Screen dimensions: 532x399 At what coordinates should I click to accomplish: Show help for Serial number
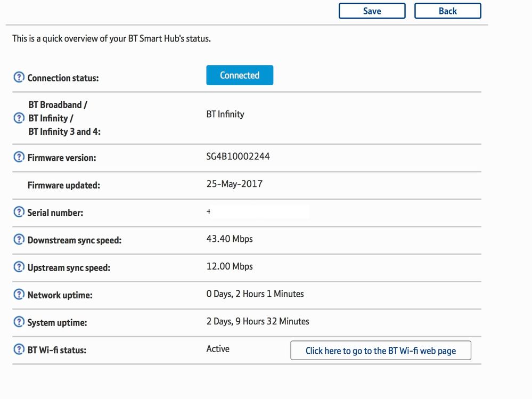pos(19,211)
